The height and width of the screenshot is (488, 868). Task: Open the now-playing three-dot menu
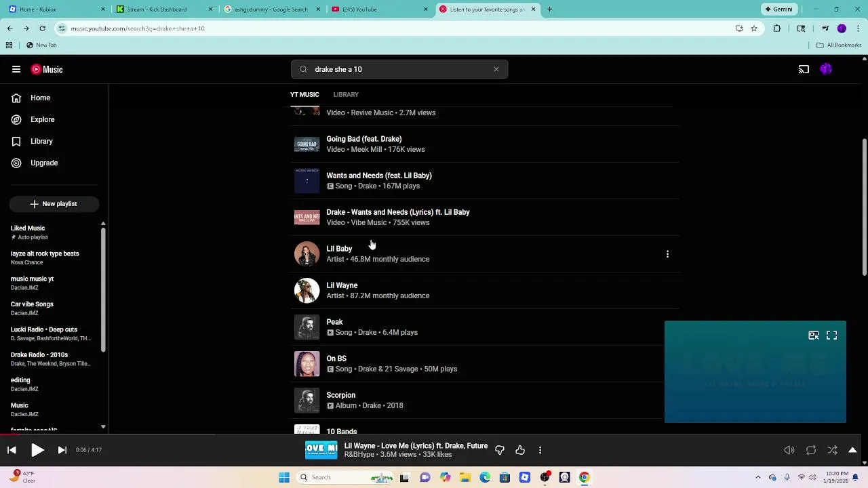click(540, 450)
